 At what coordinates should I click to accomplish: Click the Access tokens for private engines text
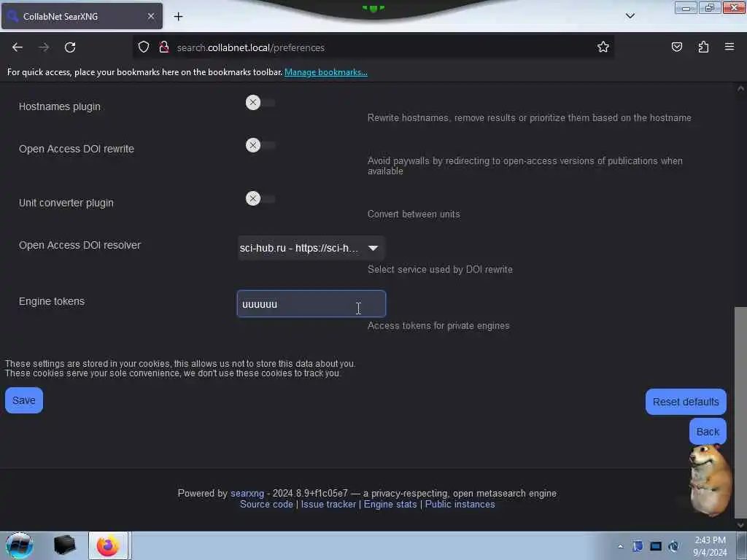(438, 326)
